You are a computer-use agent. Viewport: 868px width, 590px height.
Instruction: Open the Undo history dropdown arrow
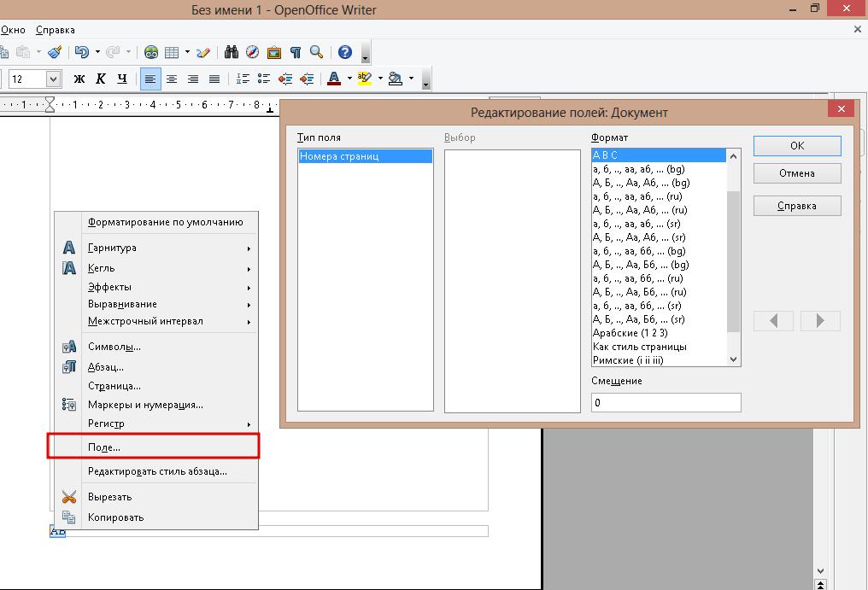click(x=97, y=52)
